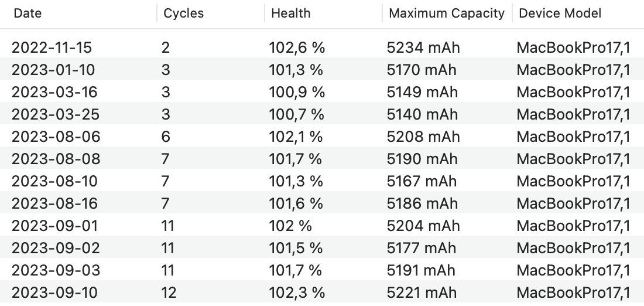Click the 102,3 % health value

296,293
